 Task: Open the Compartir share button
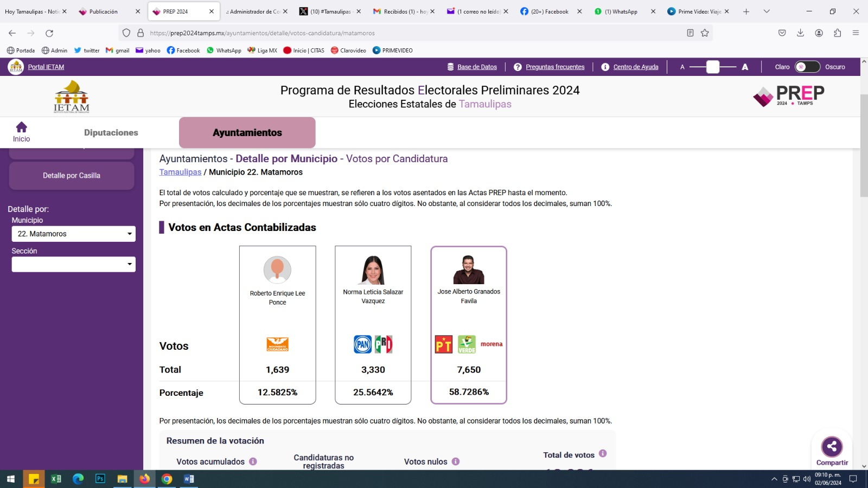[832, 447]
